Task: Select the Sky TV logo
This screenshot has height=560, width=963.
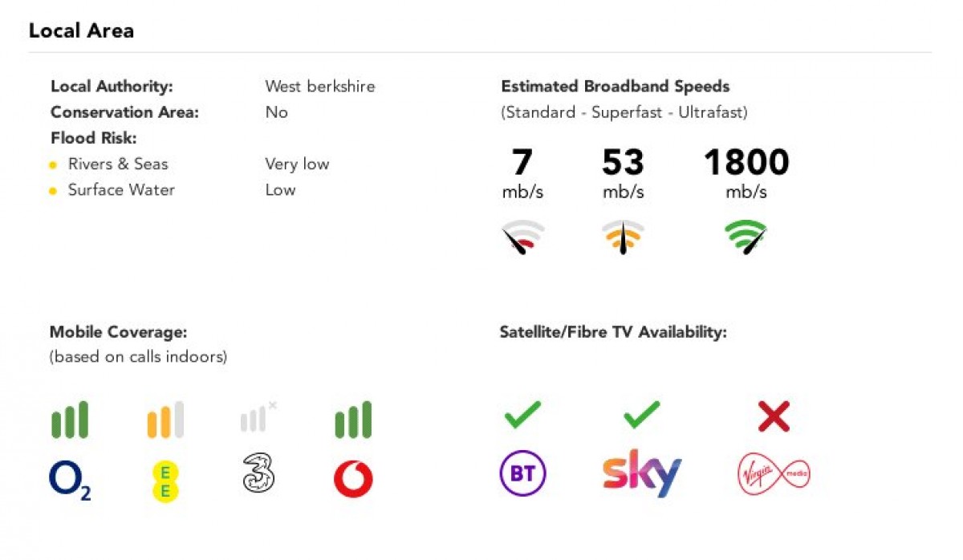Action: [x=642, y=473]
